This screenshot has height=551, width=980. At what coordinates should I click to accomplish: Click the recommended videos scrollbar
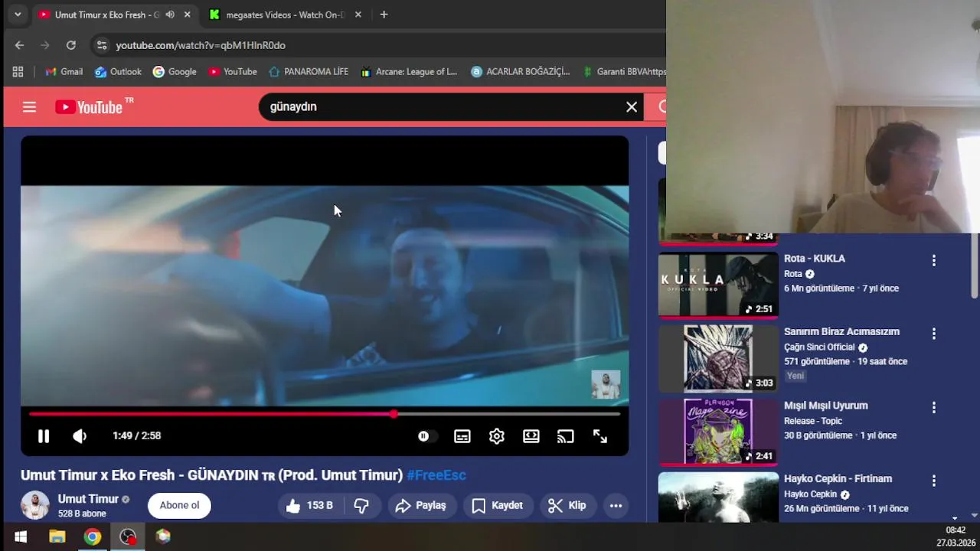tap(975, 266)
